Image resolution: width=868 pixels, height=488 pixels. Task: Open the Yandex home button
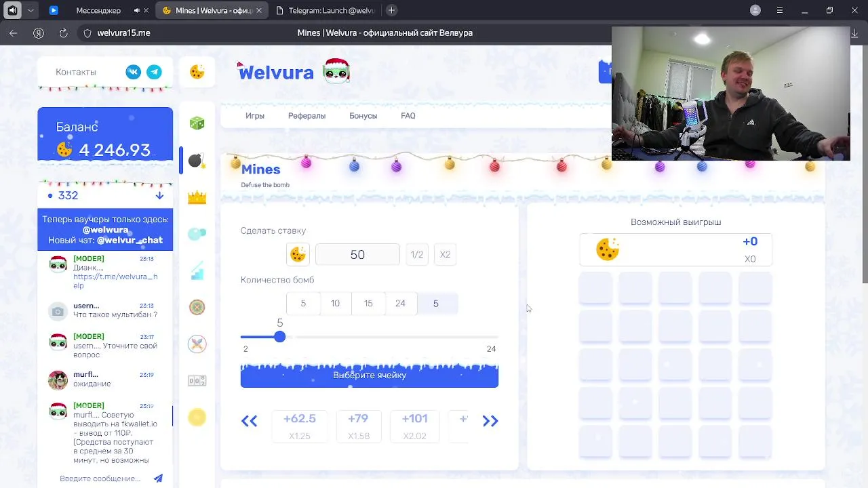coord(39,33)
